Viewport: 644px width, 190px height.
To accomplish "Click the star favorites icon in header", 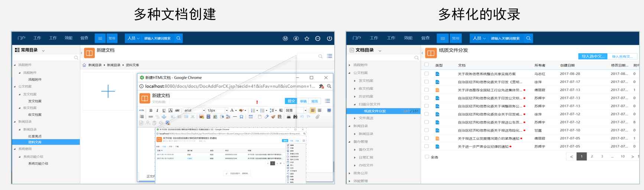I will pos(307,38).
